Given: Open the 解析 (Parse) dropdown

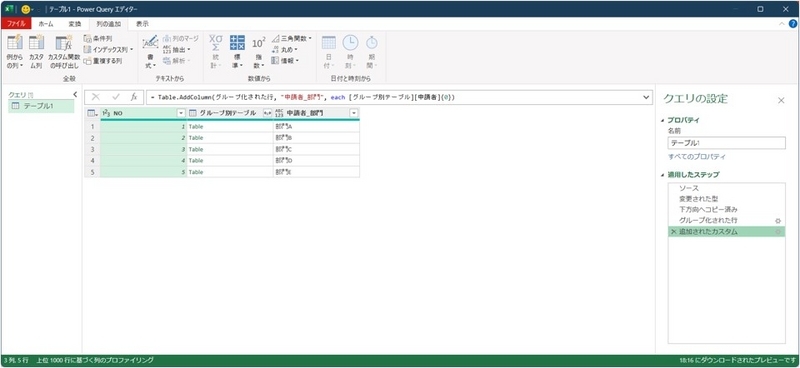Looking at the screenshot, I should point(177,61).
